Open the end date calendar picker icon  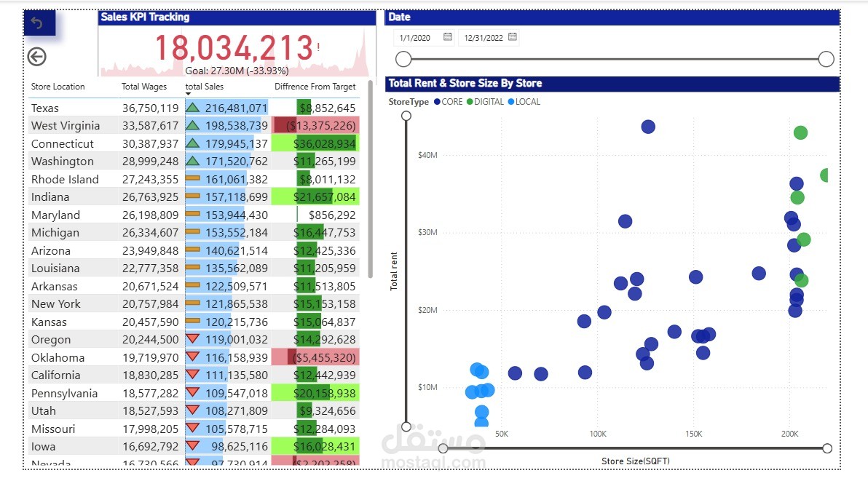[x=513, y=37]
